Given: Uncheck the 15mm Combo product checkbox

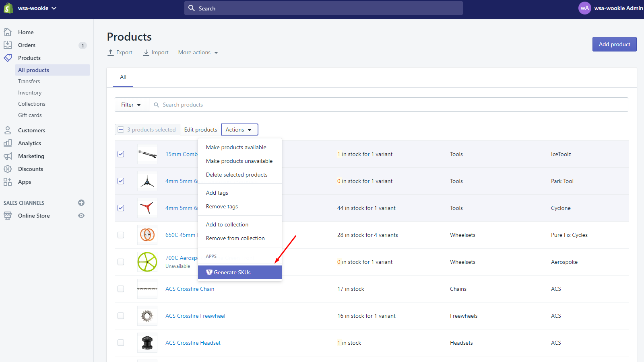Looking at the screenshot, I should point(121,154).
